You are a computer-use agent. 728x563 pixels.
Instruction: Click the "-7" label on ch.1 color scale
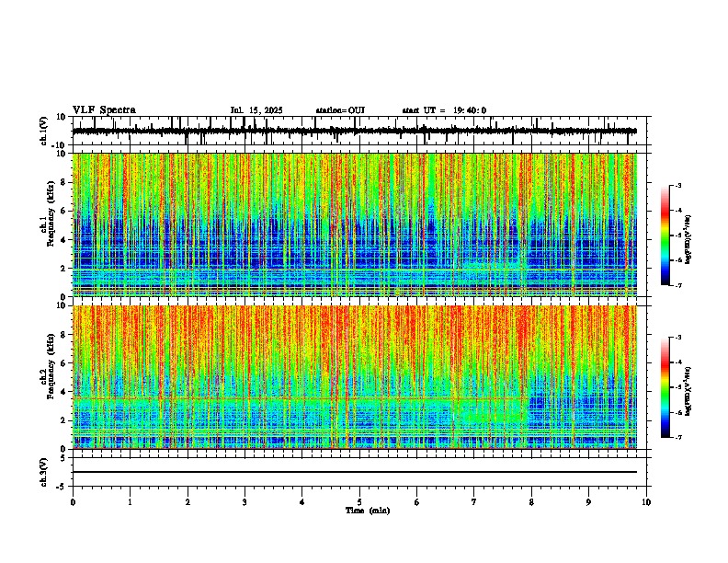[x=678, y=285]
